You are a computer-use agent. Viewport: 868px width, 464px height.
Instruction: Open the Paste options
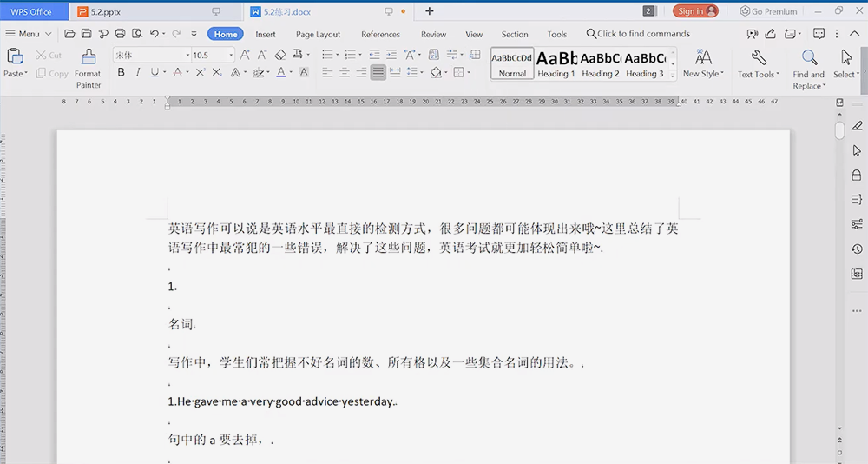[15, 73]
